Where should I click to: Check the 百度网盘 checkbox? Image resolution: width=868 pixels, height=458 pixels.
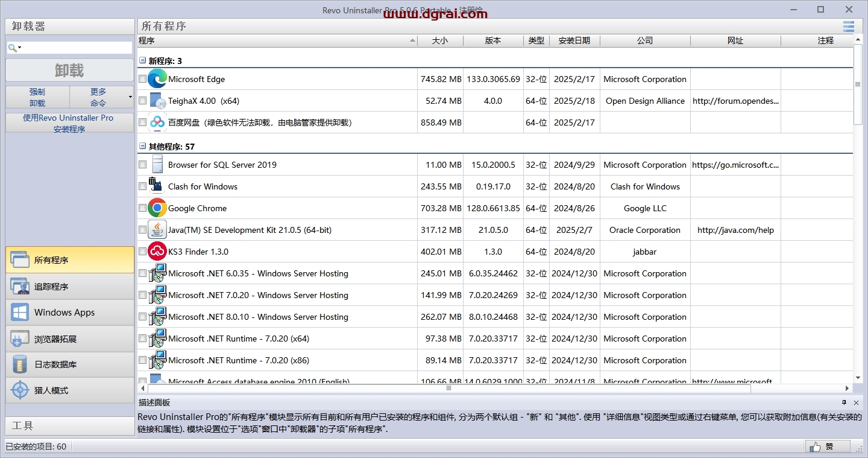click(x=142, y=122)
